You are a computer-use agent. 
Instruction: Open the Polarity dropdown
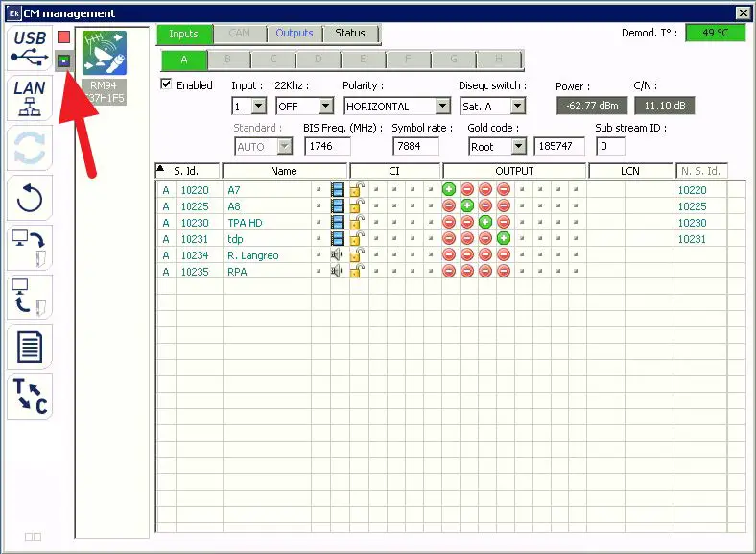click(442, 107)
